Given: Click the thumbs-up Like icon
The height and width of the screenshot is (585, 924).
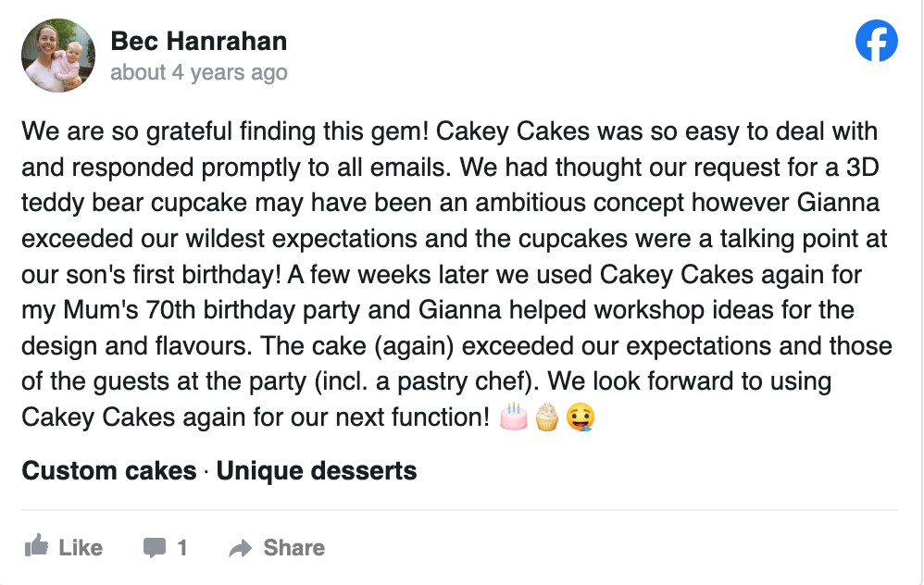Looking at the screenshot, I should [37, 547].
